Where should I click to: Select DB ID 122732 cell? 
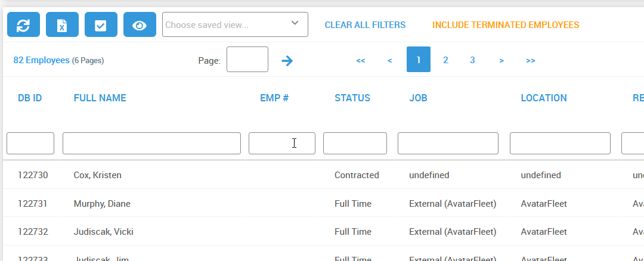[33, 232]
